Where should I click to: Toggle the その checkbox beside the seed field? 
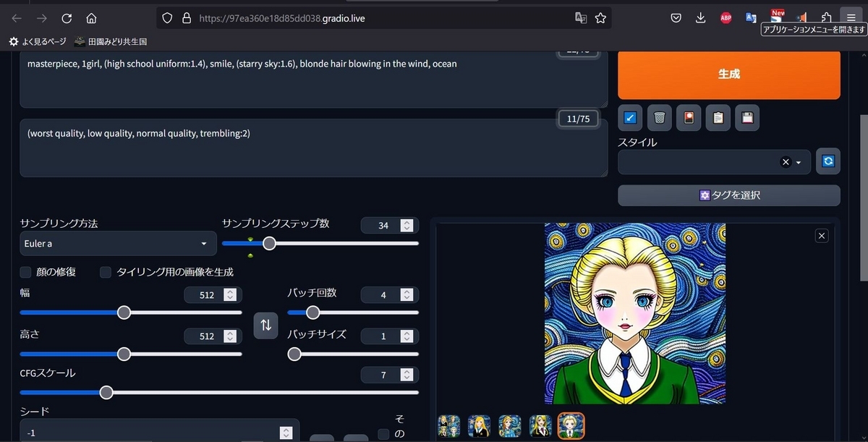tap(383, 434)
